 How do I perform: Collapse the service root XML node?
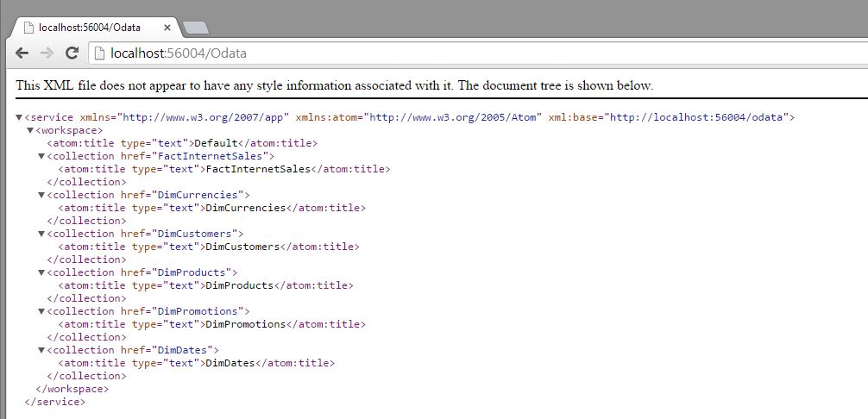click(x=19, y=117)
